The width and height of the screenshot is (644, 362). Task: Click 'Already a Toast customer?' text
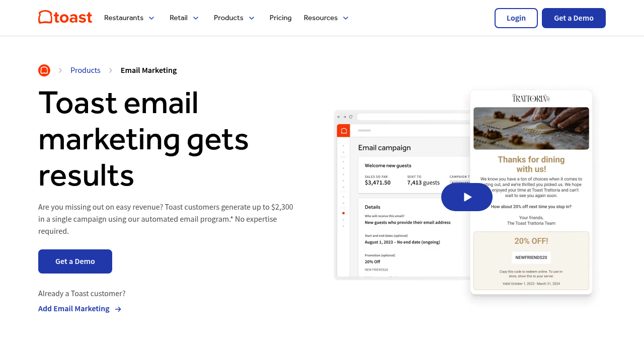click(x=82, y=294)
